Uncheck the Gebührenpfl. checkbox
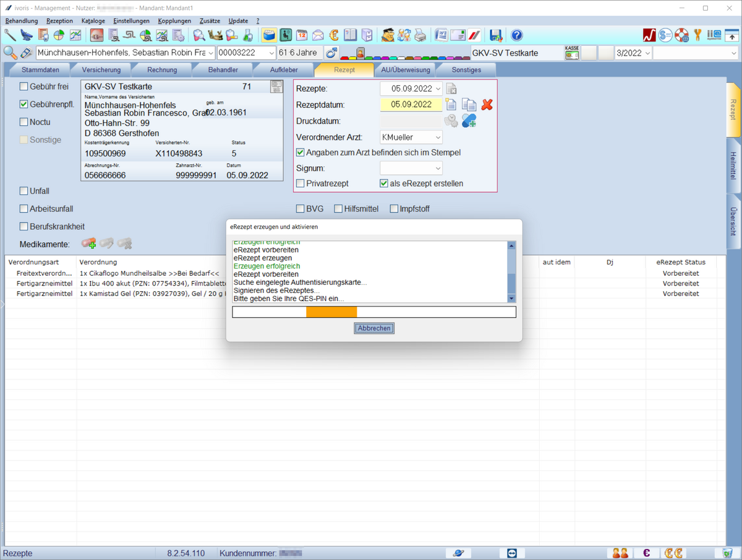 click(x=24, y=104)
